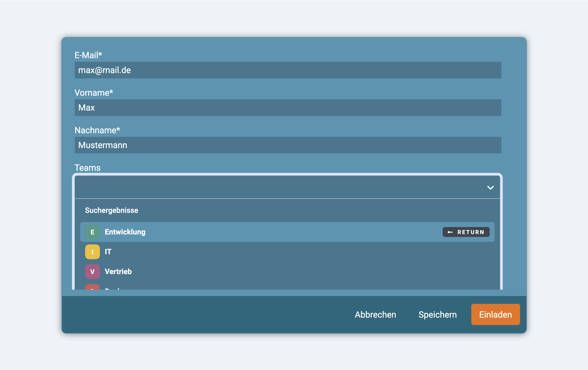Click the green E team avatar
The image size is (588, 370).
pos(92,232)
